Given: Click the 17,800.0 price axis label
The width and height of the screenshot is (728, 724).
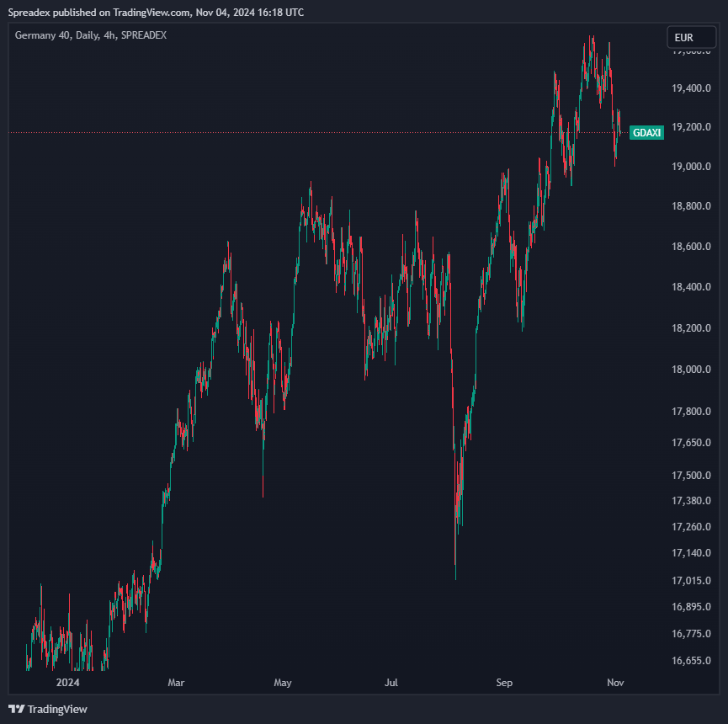Looking at the screenshot, I should (691, 411).
